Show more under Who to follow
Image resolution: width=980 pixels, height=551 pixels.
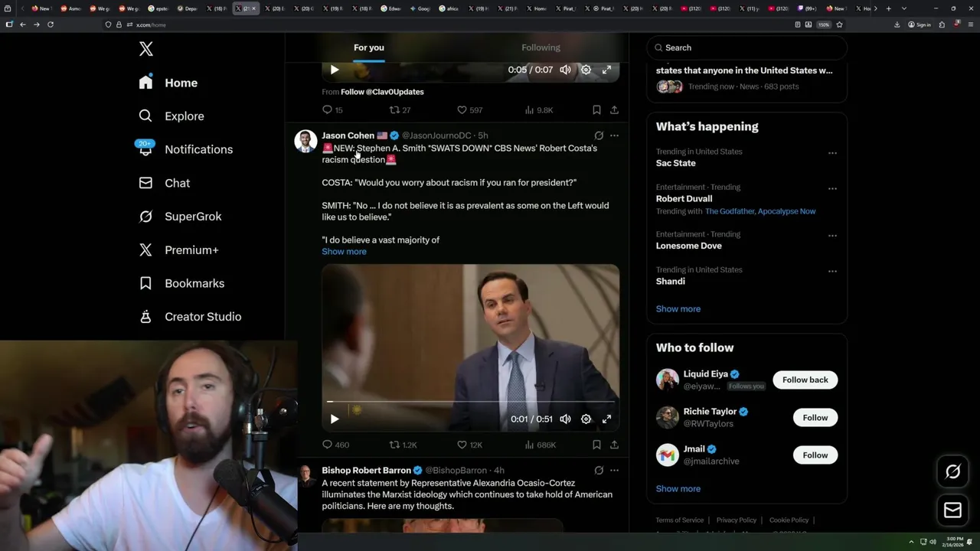pyautogui.click(x=678, y=489)
